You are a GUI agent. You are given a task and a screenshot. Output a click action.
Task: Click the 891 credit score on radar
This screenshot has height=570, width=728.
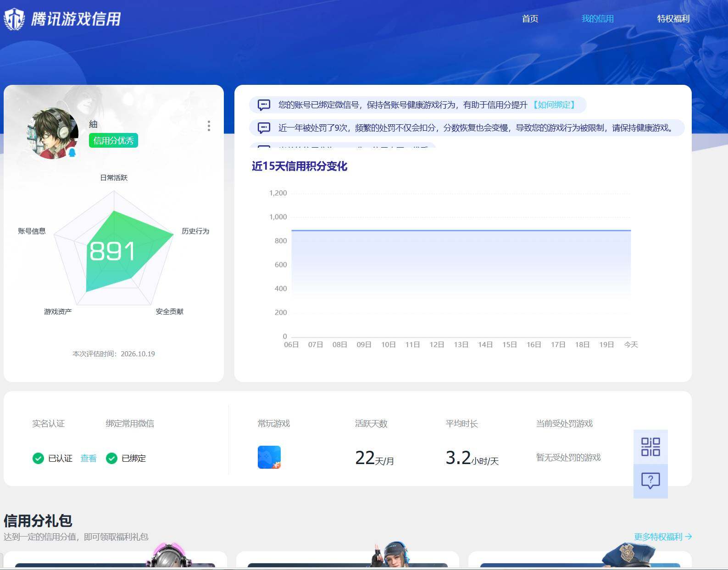[112, 251]
